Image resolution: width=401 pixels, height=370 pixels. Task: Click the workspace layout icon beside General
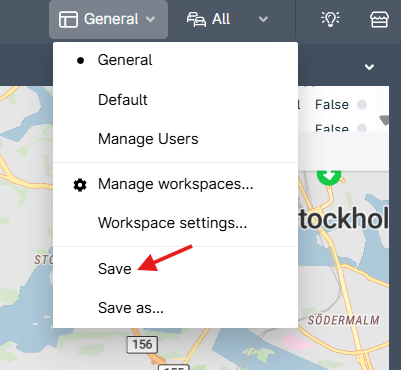68,19
